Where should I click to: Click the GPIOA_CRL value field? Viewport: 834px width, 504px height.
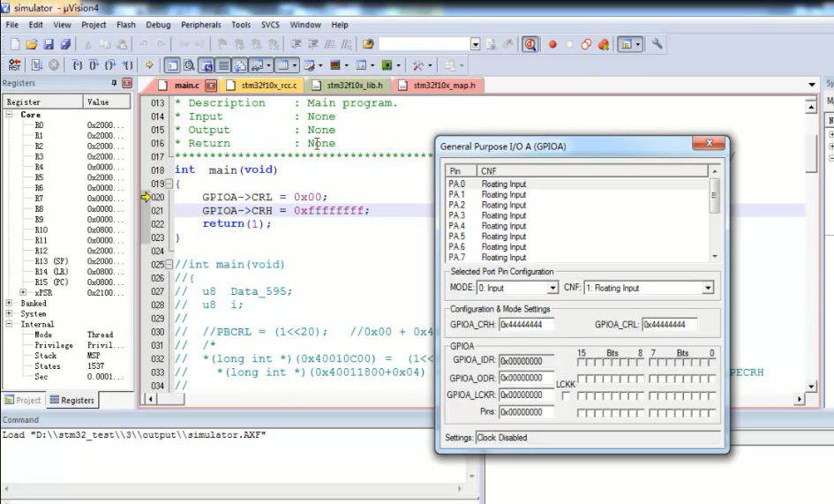pyautogui.click(x=670, y=325)
